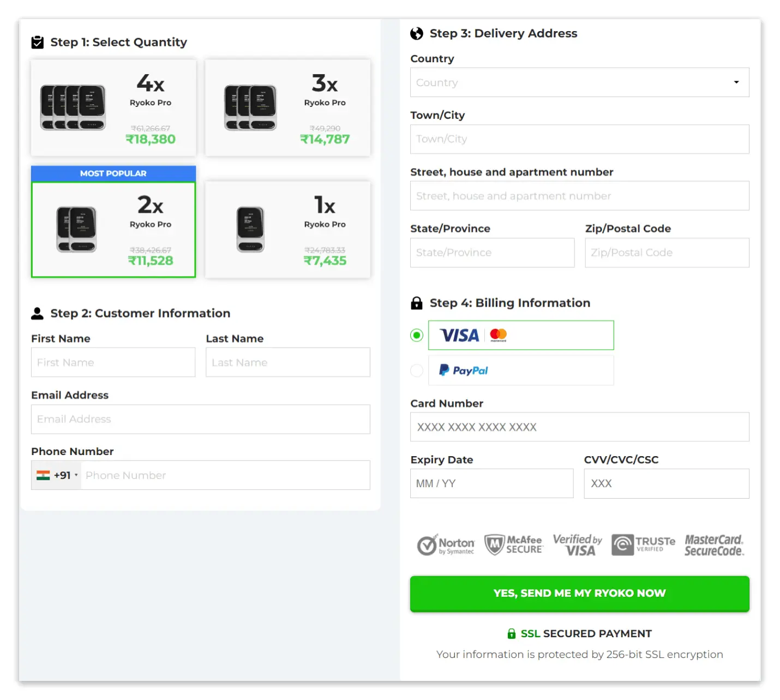Click the ₹14,787 price

325,139
